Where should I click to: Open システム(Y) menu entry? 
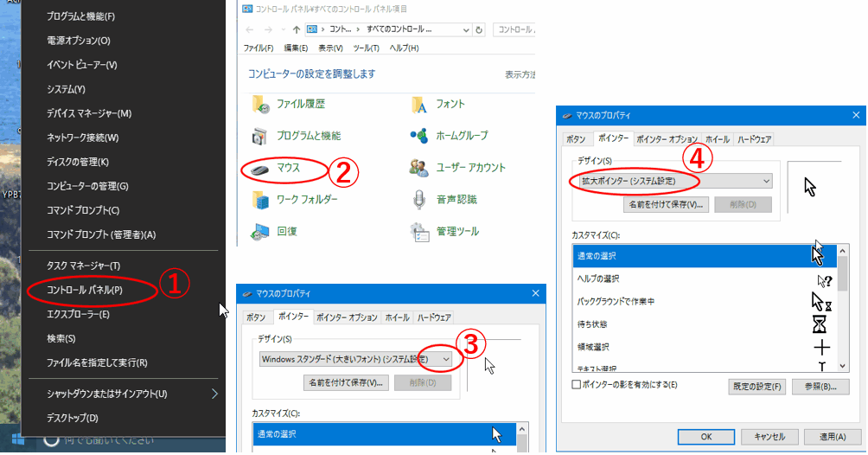click(x=66, y=89)
